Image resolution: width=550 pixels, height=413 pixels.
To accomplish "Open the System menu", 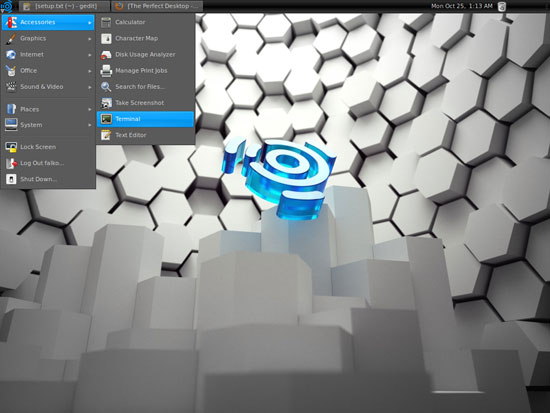I will click(x=48, y=125).
